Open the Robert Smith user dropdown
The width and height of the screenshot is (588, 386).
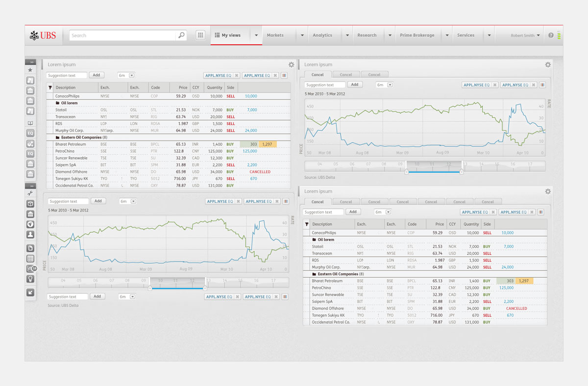click(x=525, y=35)
